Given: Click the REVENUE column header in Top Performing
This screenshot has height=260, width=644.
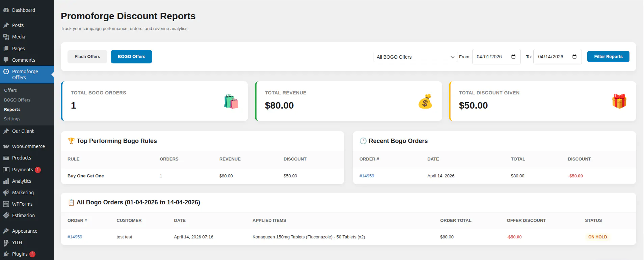Looking at the screenshot, I should point(230,159).
